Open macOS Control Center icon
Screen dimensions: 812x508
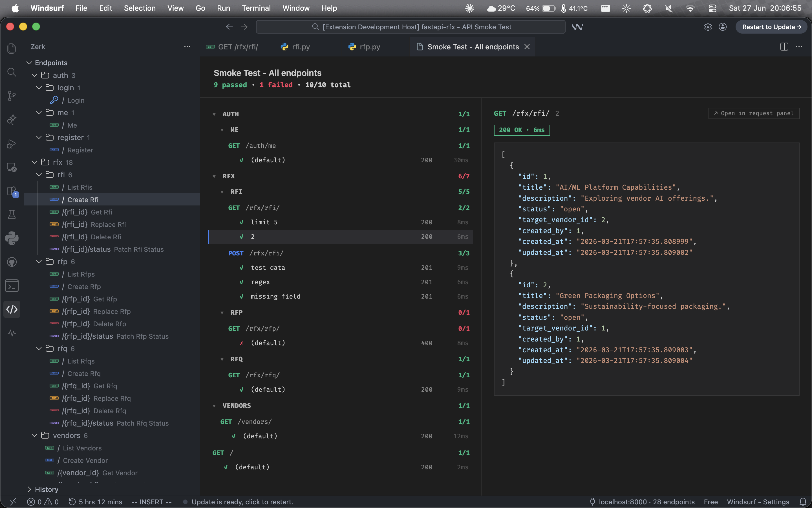coord(712,8)
